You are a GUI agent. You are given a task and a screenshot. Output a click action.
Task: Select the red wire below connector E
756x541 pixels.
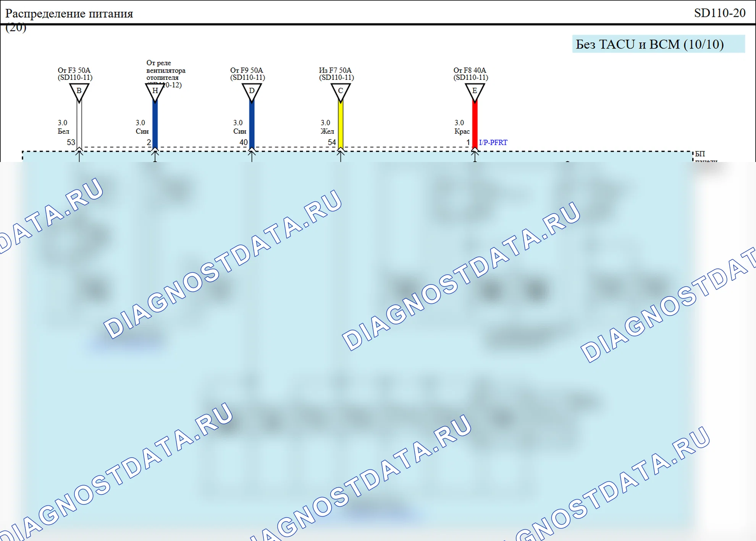475,124
